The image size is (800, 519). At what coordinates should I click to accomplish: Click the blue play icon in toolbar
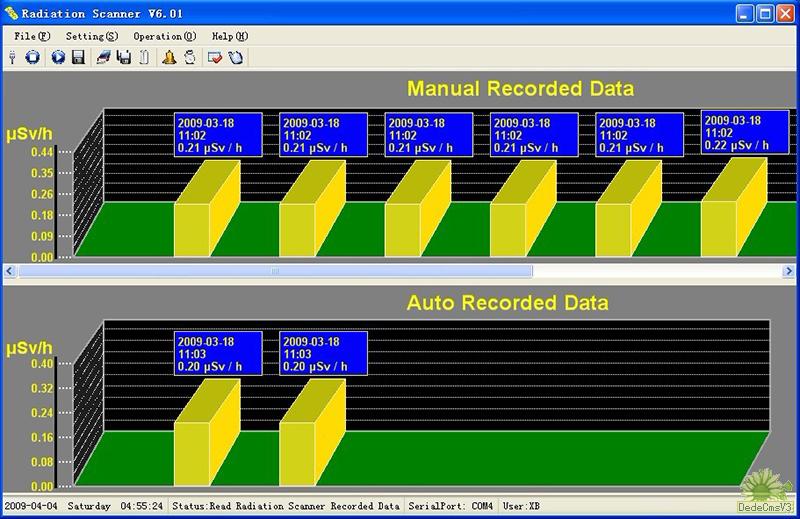tap(58, 57)
